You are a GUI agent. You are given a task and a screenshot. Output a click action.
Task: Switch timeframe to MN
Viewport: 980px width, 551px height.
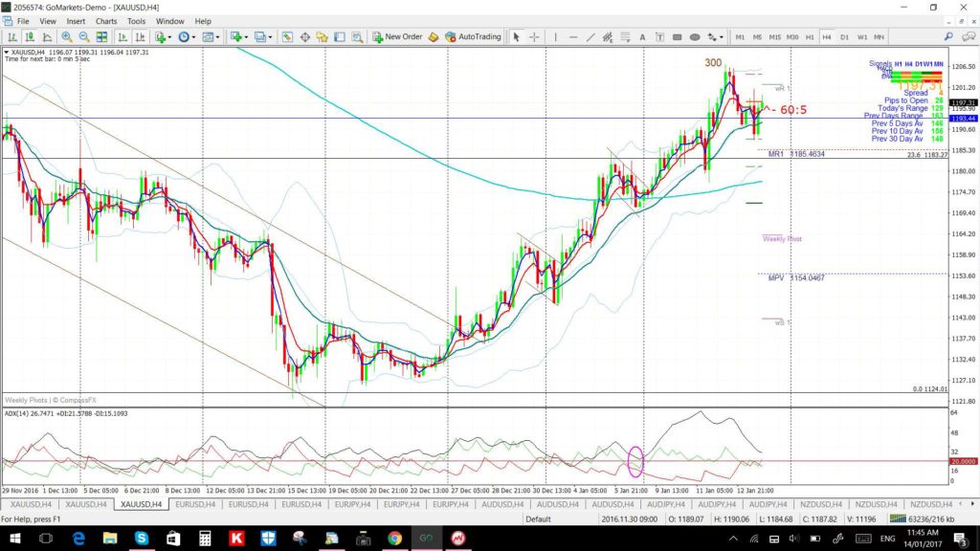[x=879, y=37]
